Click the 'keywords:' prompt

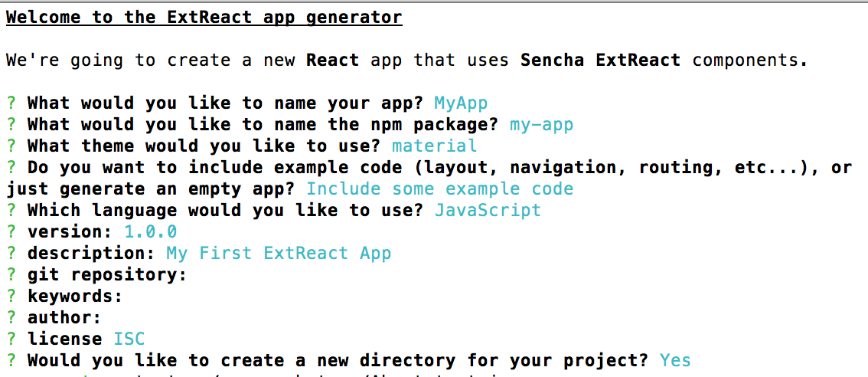click(x=75, y=296)
